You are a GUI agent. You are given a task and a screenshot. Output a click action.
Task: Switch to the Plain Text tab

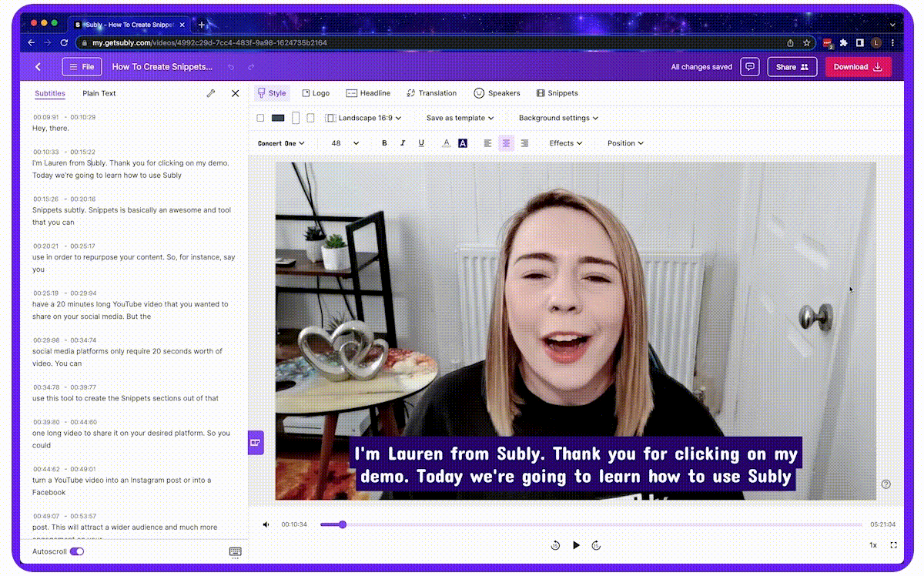tap(99, 93)
